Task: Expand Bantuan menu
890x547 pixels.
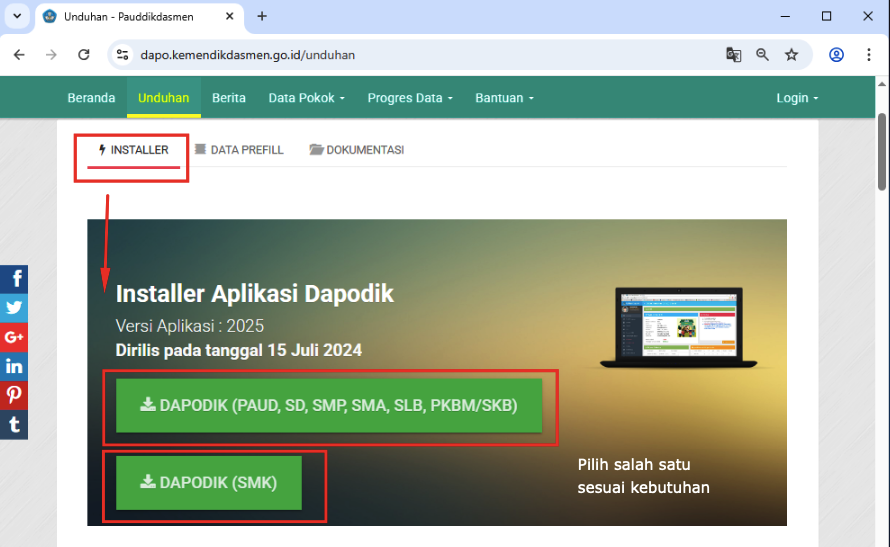Action: 505,98
